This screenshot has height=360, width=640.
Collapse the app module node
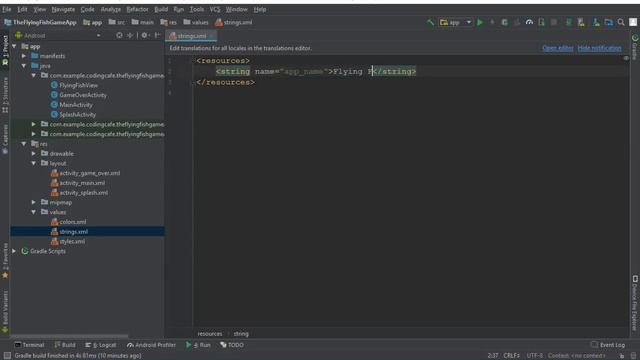click(15, 46)
